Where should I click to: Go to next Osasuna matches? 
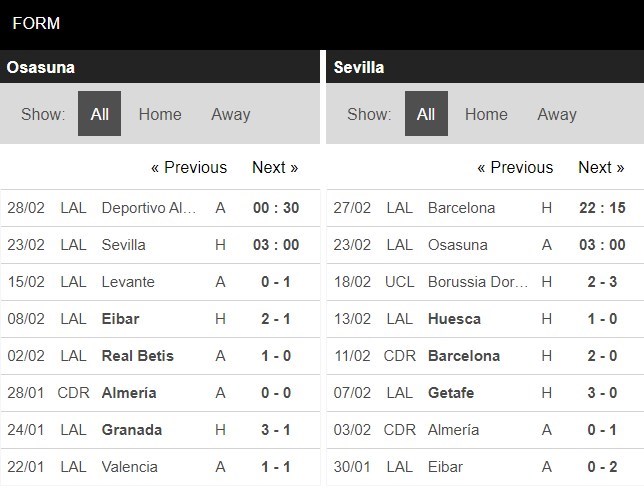[275, 167]
